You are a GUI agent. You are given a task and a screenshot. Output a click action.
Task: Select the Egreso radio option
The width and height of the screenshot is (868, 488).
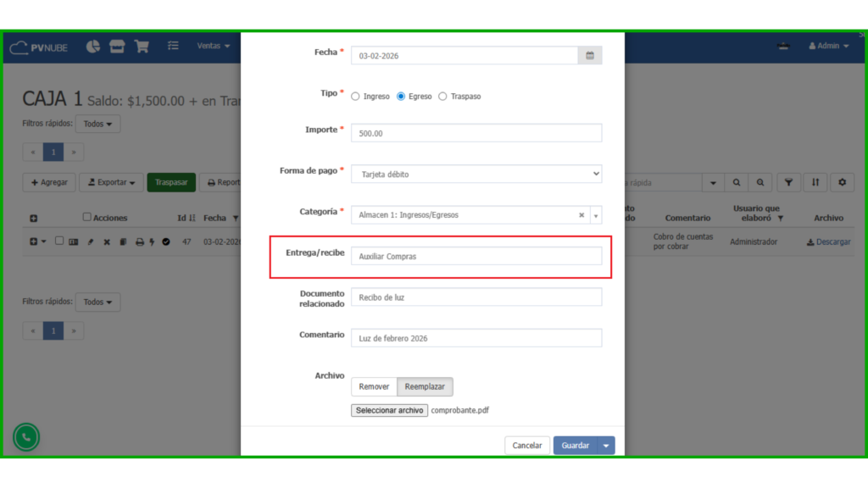(x=401, y=97)
